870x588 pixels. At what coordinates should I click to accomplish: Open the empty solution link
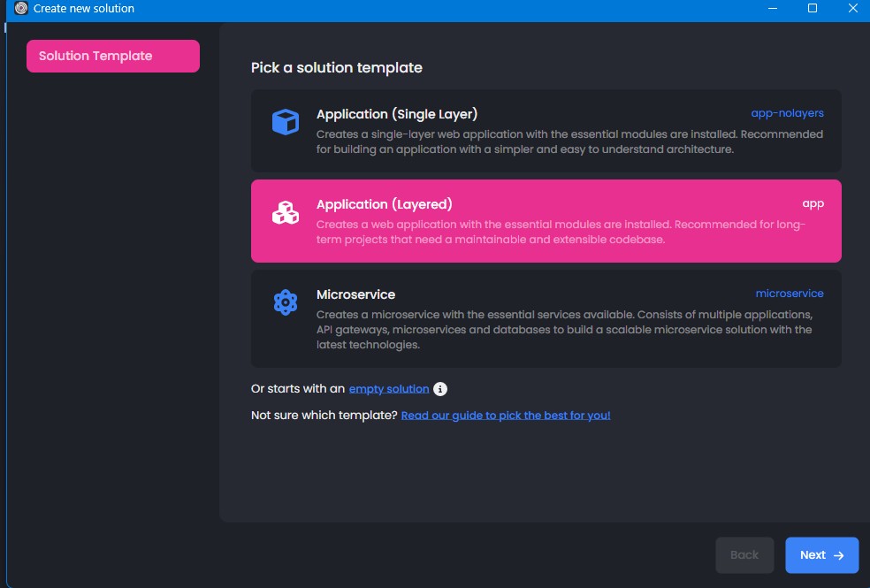pos(389,389)
